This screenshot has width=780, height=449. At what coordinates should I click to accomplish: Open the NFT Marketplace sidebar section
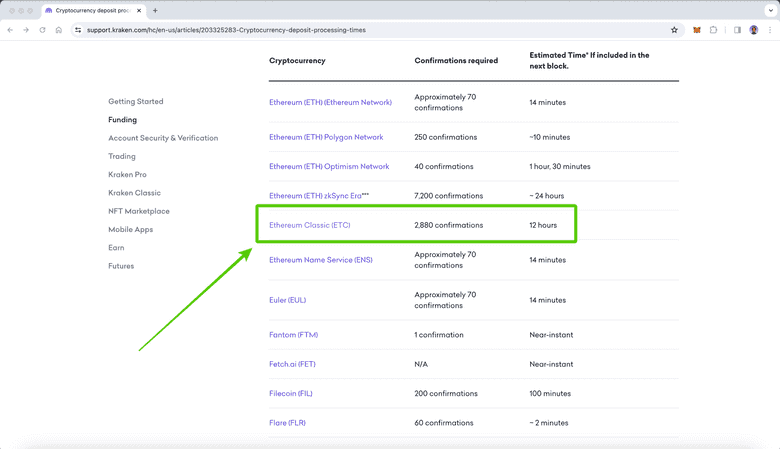pyautogui.click(x=139, y=211)
